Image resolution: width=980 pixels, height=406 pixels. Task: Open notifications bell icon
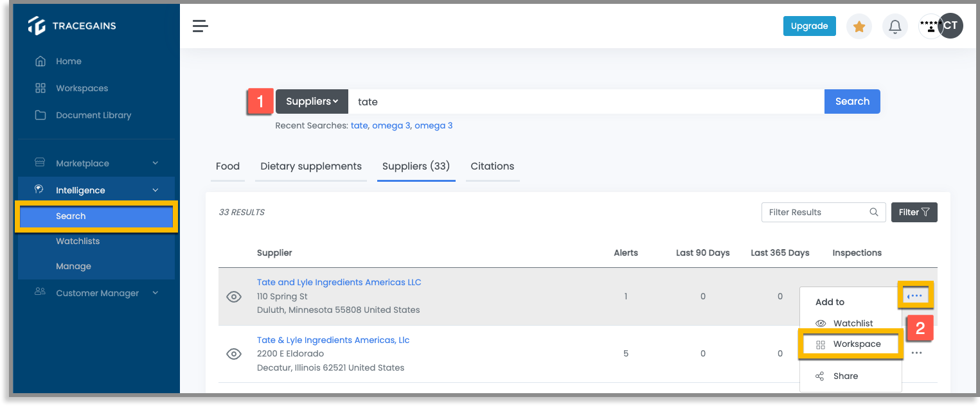[x=895, y=26]
